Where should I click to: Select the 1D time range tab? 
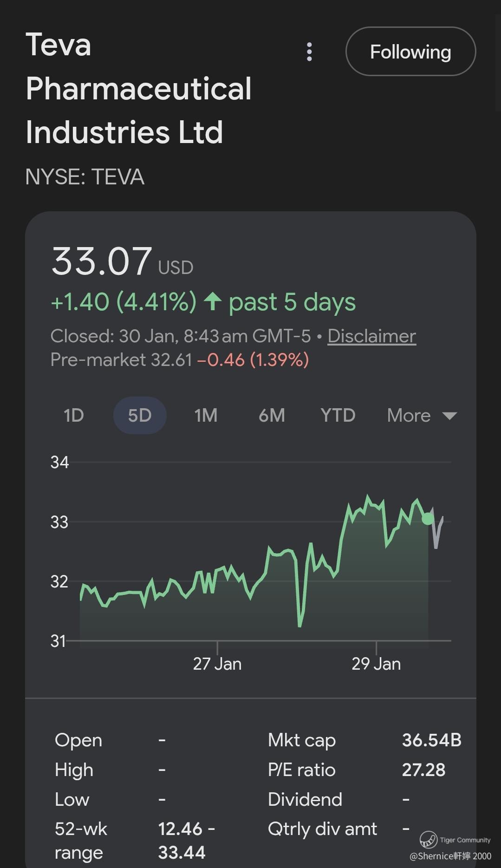pyautogui.click(x=73, y=415)
